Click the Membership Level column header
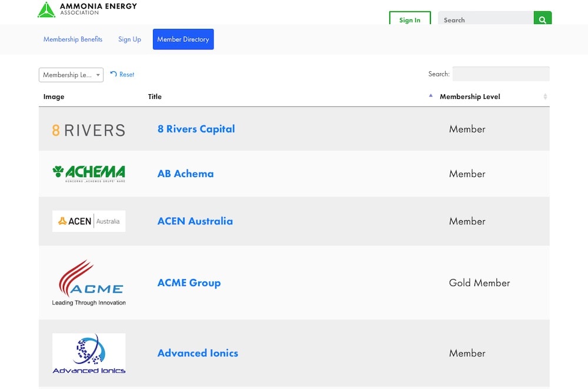 pos(470,97)
